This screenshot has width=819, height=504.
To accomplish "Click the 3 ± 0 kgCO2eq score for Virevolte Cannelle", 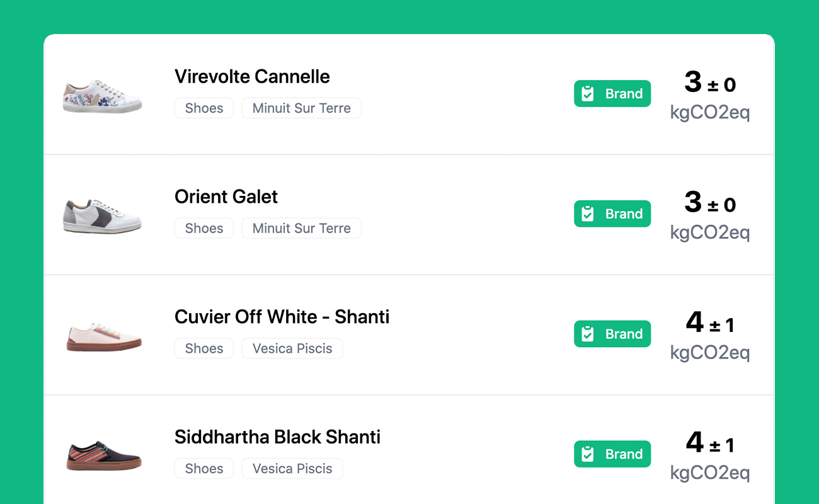I will click(x=710, y=96).
